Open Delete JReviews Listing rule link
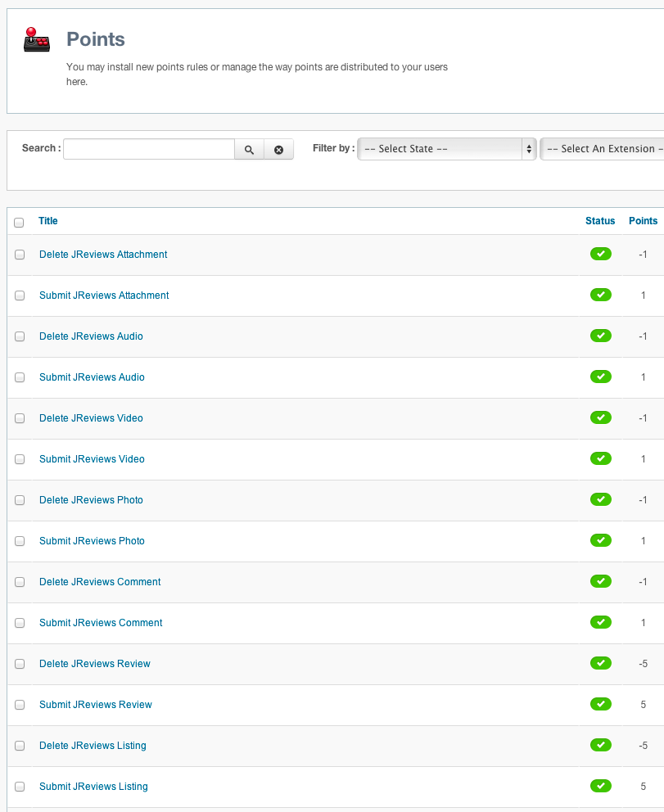664x812 pixels. [x=93, y=746]
